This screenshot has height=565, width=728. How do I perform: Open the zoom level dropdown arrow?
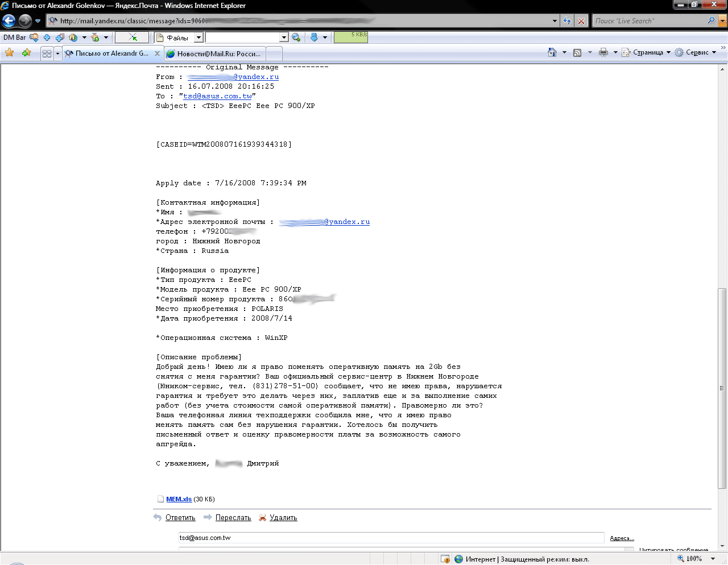tap(713, 559)
